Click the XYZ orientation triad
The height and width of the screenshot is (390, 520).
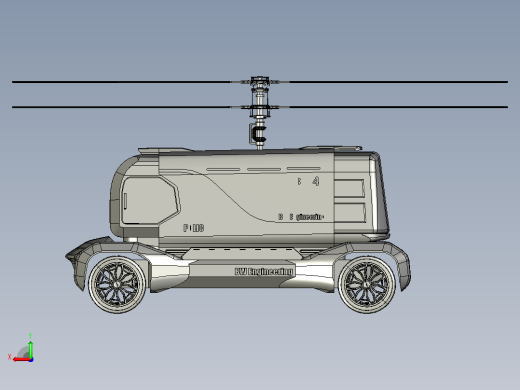(21, 348)
